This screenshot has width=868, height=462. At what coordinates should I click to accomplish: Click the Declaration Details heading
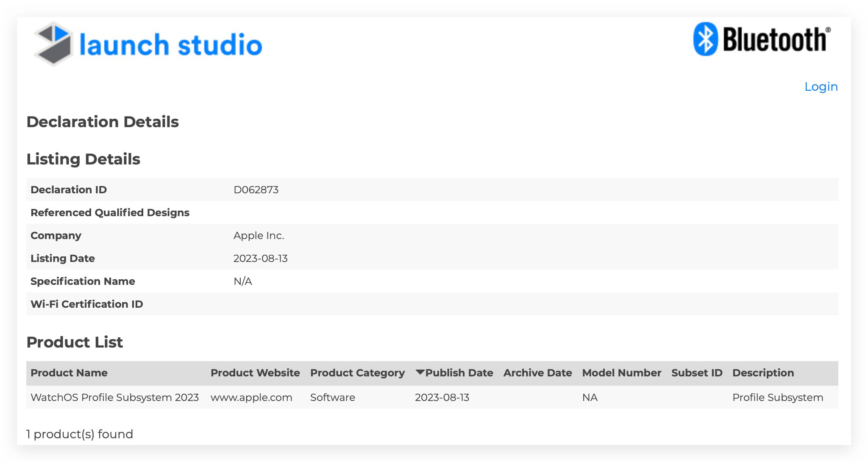[103, 122]
